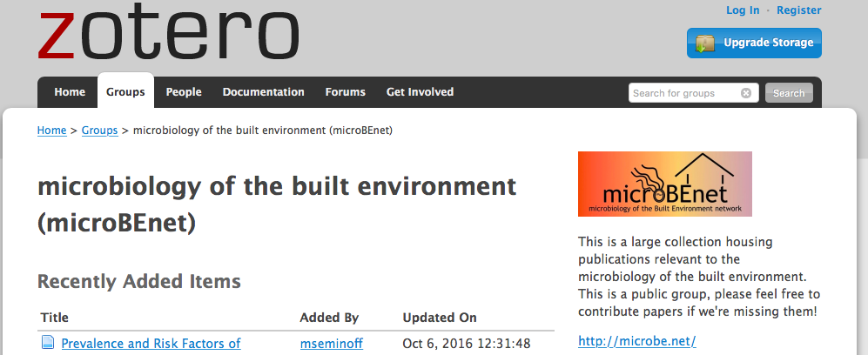The height and width of the screenshot is (355, 868).
Task: Focus the Search for groups field
Action: point(685,93)
